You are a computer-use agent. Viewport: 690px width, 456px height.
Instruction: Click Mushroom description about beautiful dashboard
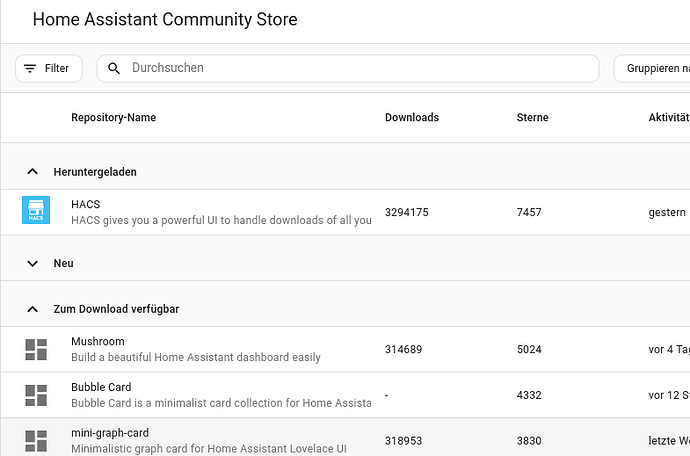[196, 357]
